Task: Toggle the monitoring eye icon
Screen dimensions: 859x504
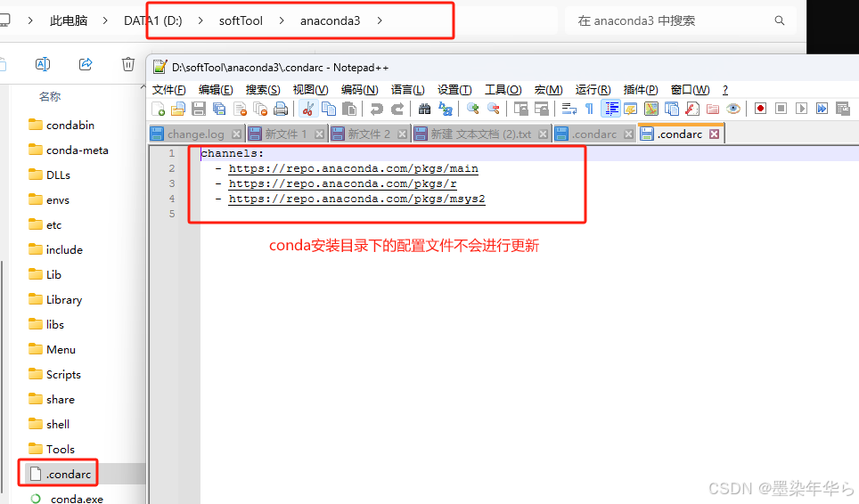Action: (733, 109)
